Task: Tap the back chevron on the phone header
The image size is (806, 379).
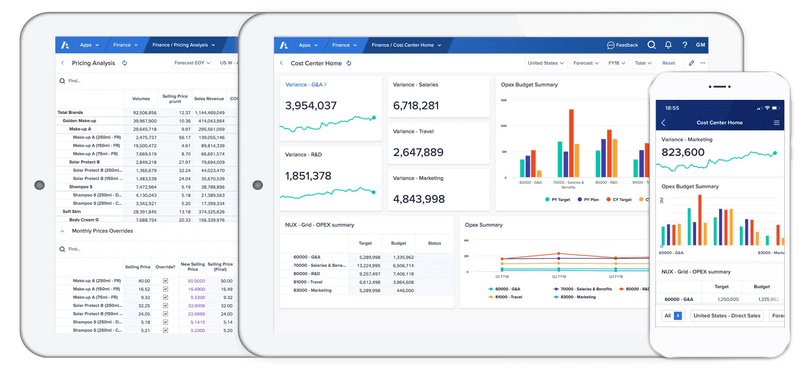Action: point(663,123)
